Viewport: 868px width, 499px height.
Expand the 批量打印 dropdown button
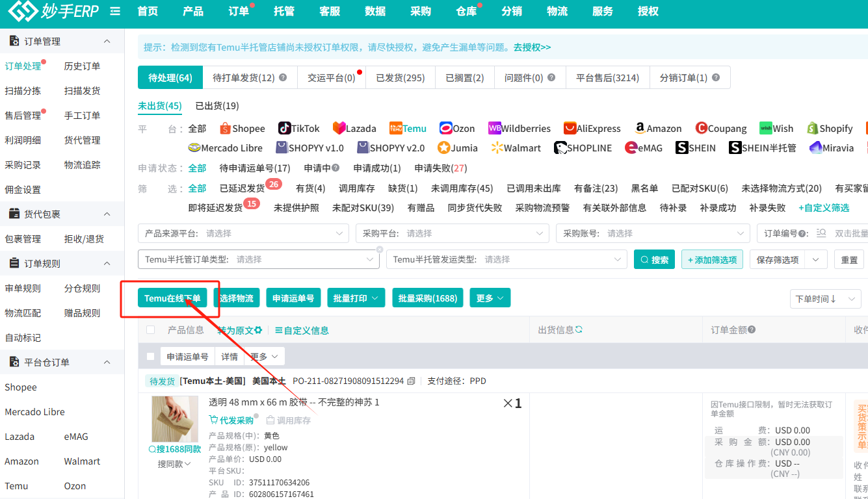tap(356, 298)
